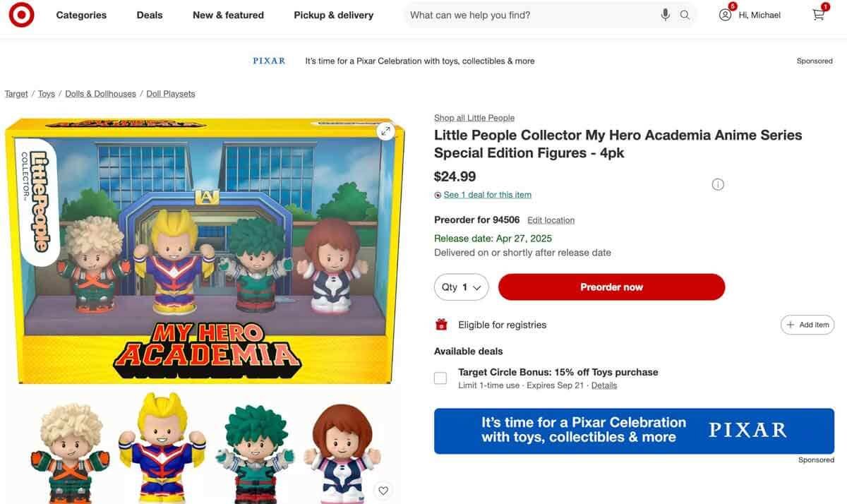Image resolution: width=847 pixels, height=504 pixels.
Task: Open the Categories menu
Action: point(81,14)
